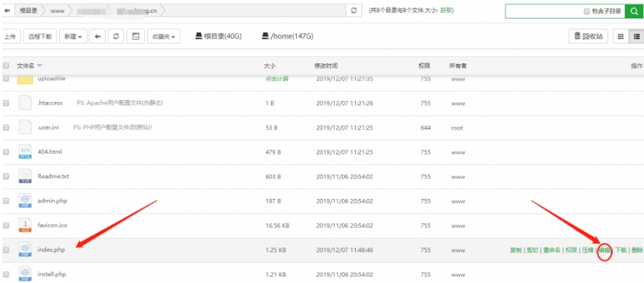Click the 修改时间 column header
644x283 pixels.
click(326, 66)
